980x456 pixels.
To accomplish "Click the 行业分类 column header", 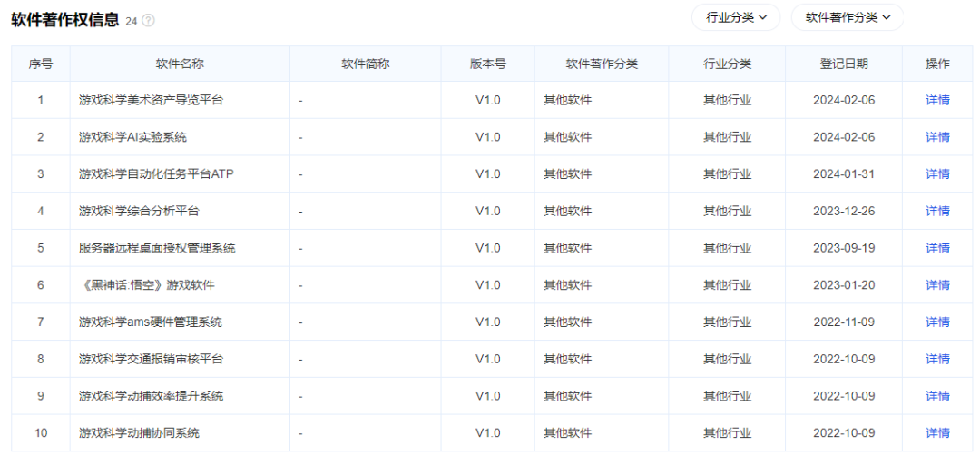I will [728, 64].
